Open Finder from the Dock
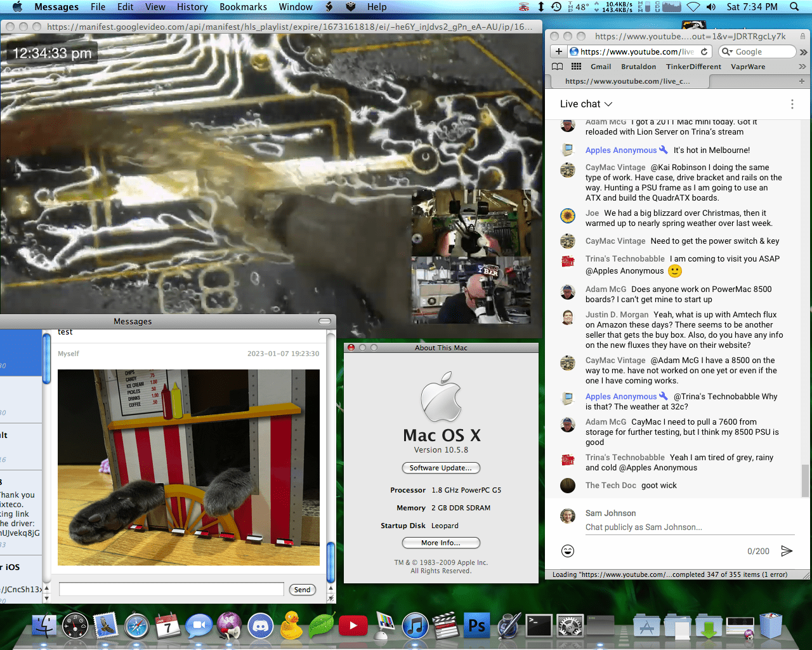 click(x=45, y=627)
